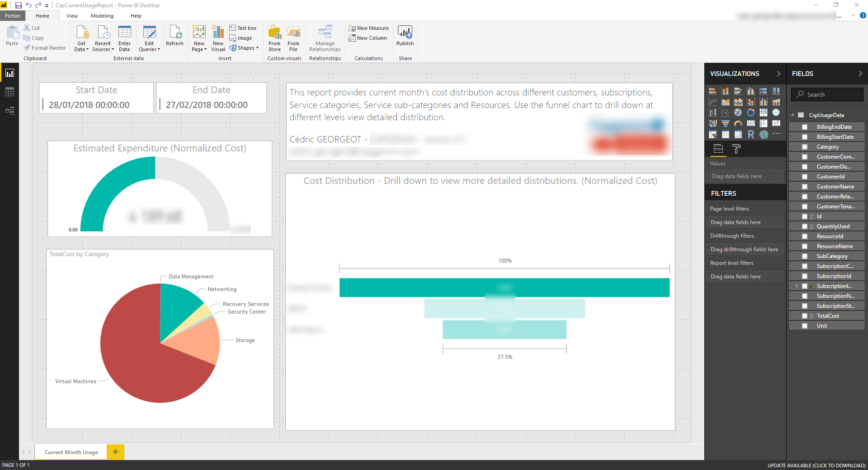Select the area chart visualization
The height and width of the screenshot is (470, 868).
click(x=725, y=102)
